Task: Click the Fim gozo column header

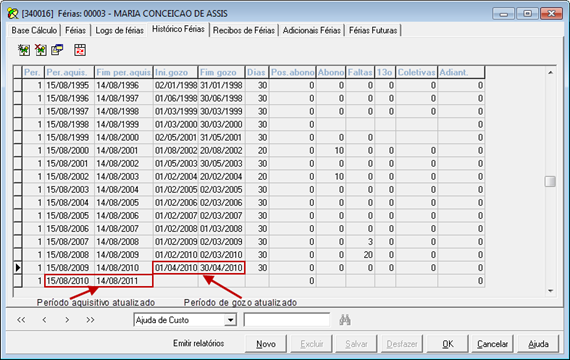Action: click(221, 72)
